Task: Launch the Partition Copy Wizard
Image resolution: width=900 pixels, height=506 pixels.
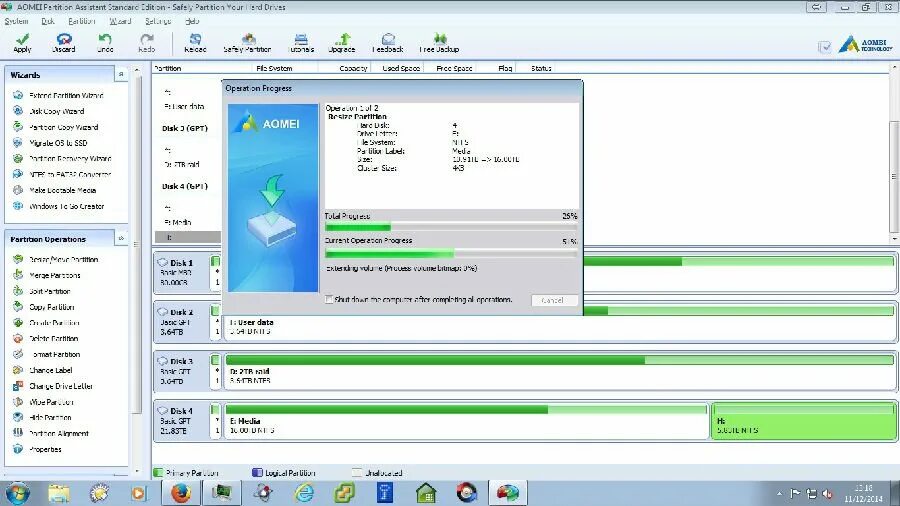Action: click(64, 127)
